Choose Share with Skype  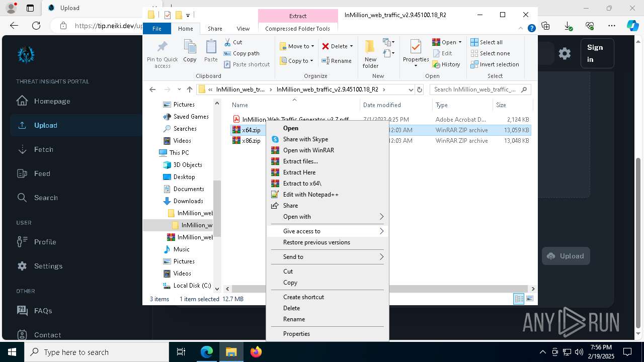(328, 139)
